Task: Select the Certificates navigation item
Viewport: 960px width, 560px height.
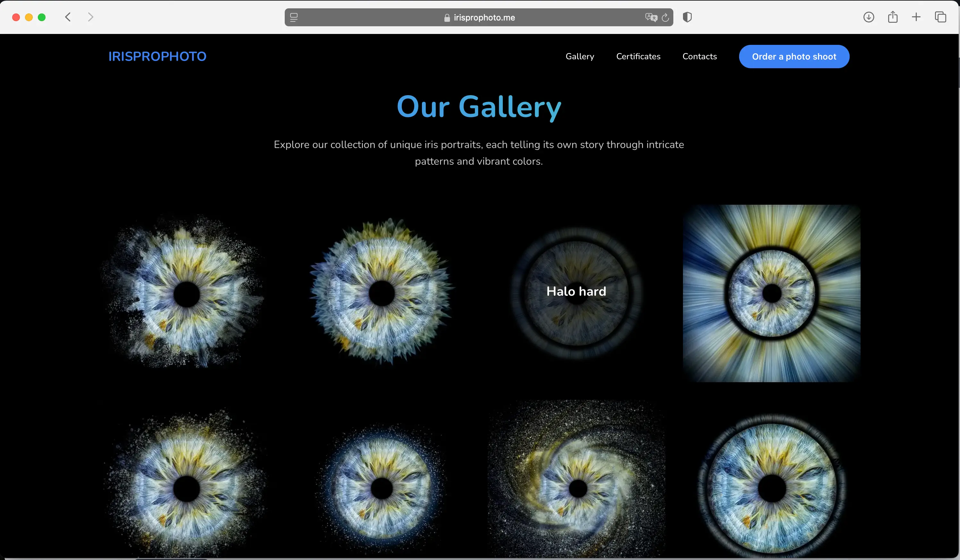Action: (x=638, y=56)
